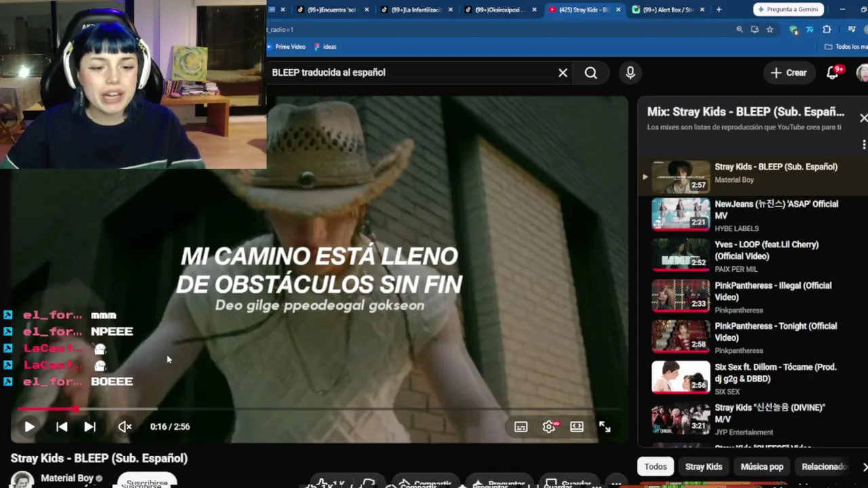The image size is (868, 488).
Task: Open YouTube notifications bell
Action: coord(833,73)
